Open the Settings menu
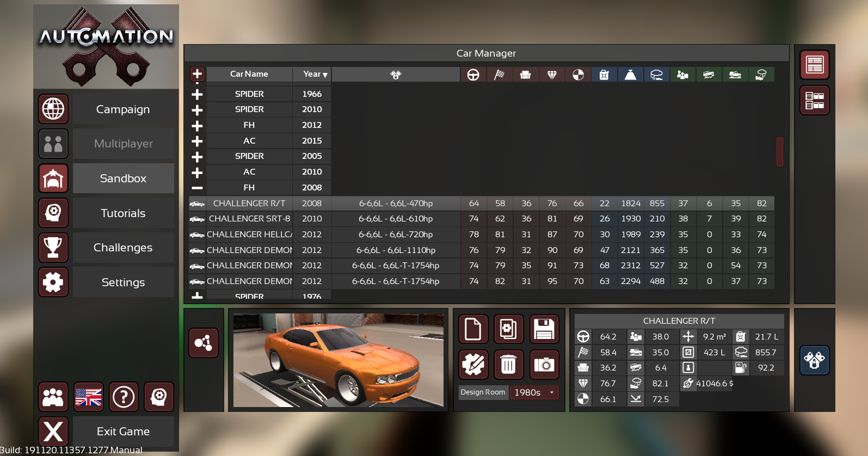The height and width of the screenshot is (456, 868). (x=124, y=282)
